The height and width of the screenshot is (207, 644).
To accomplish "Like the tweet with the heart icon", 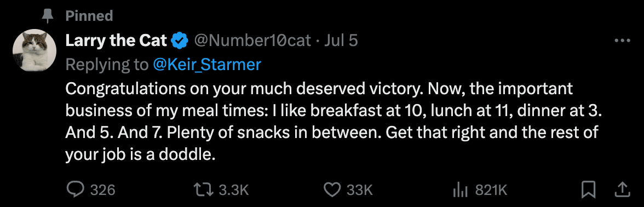I will (332, 189).
